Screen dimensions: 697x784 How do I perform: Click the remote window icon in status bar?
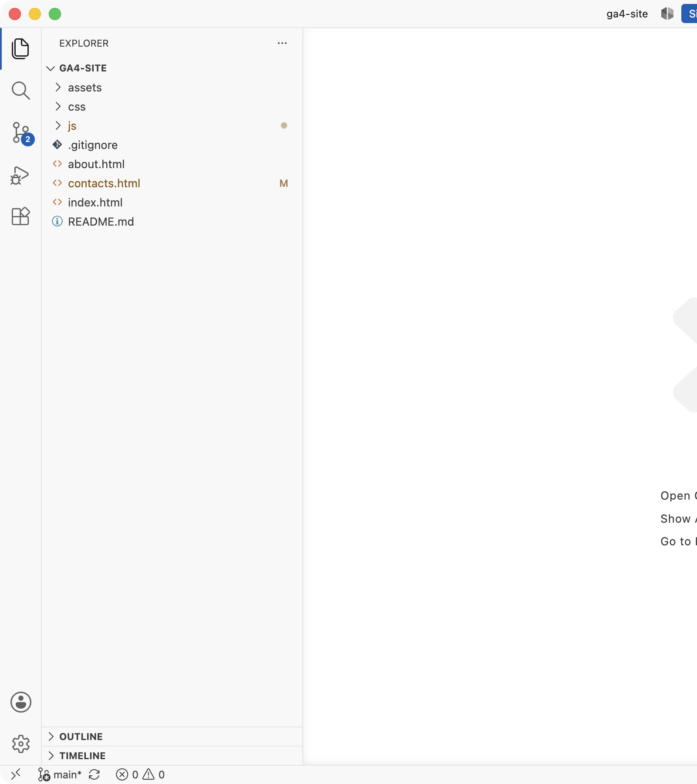[x=16, y=774]
